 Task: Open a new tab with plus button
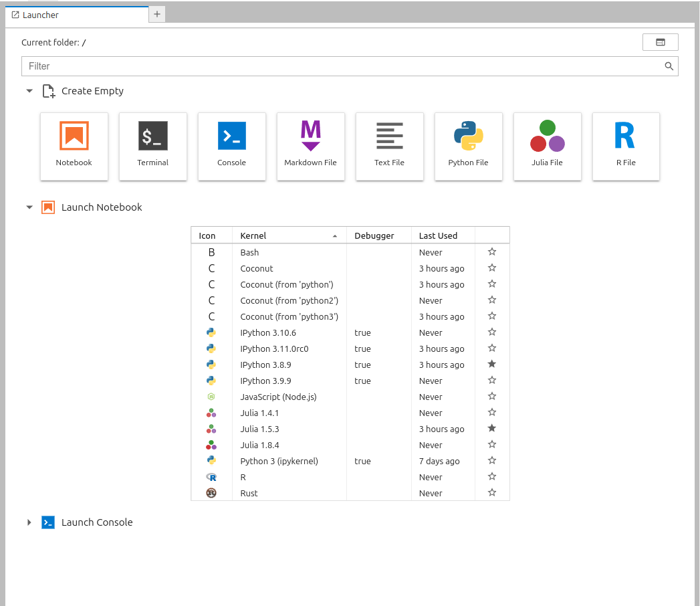[157, 14]
